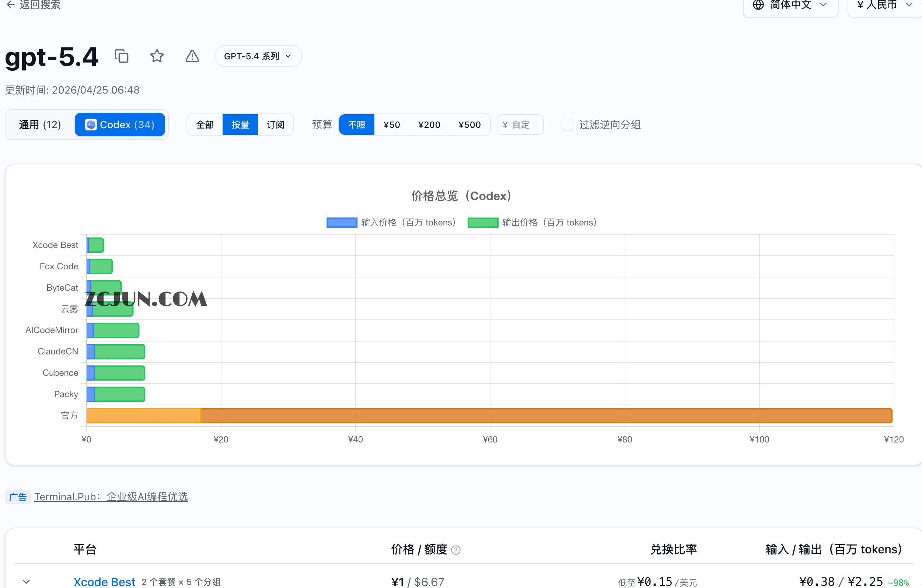Click the 自定 custom budget input field

click(520, 125)
